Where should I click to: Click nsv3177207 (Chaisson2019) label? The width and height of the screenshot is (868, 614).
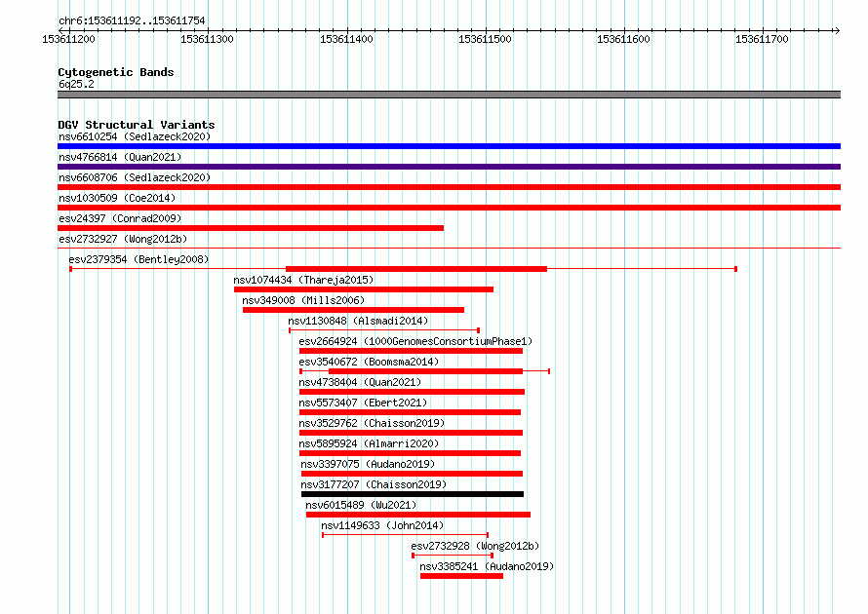(x=374, y=484)
